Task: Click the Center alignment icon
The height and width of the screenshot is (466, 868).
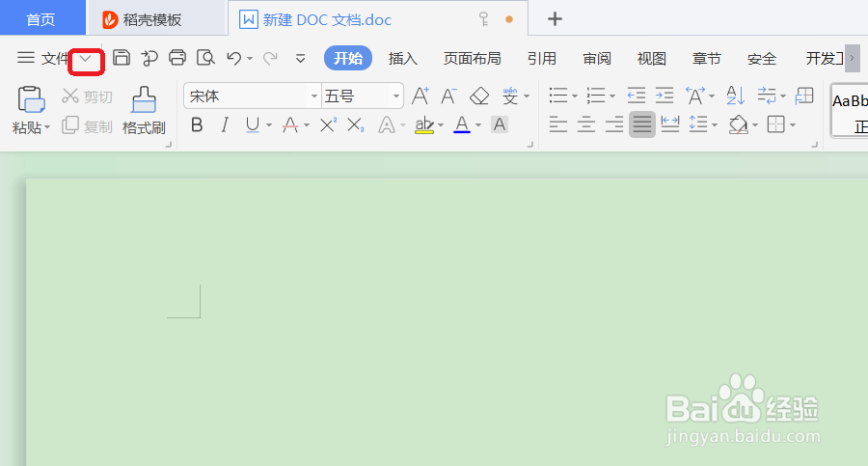Action: click(x=586, y=124)
